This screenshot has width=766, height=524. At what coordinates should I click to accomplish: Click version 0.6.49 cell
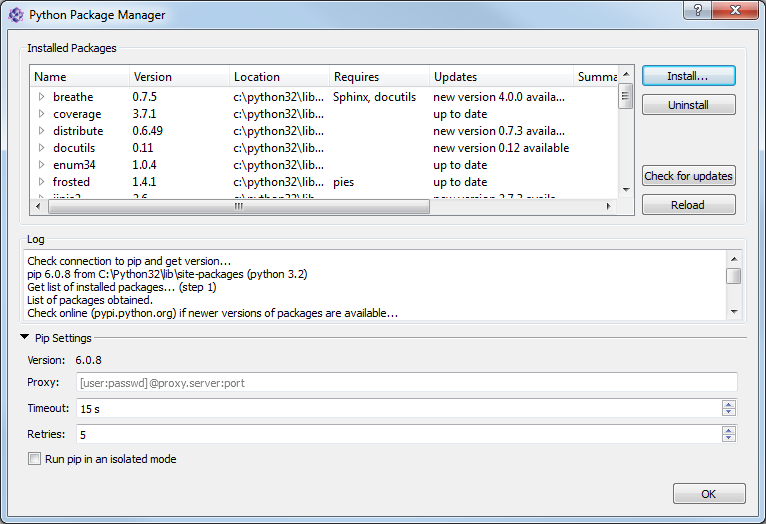click(x=148, y=131)
